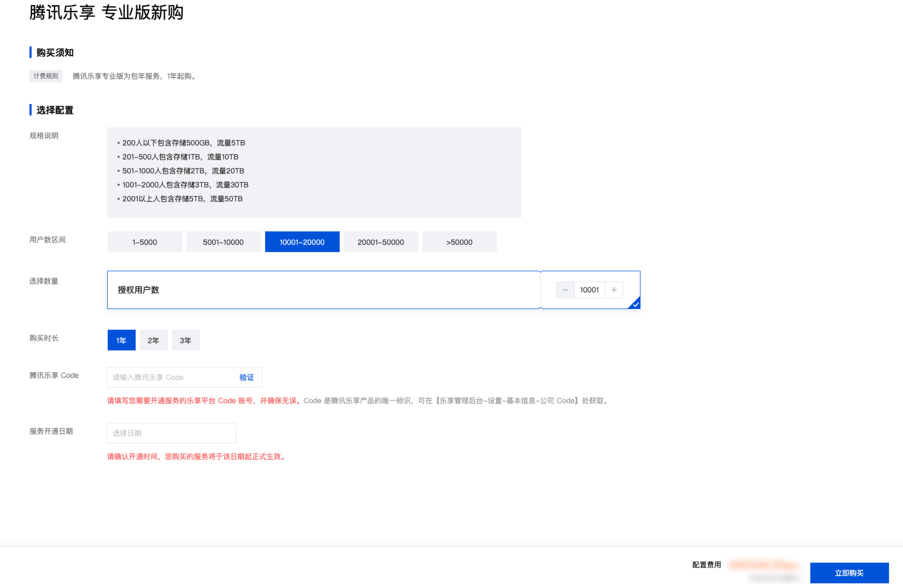
Task: Click the red 请确认开通时间 notice
Action: [x=197, y=457]
